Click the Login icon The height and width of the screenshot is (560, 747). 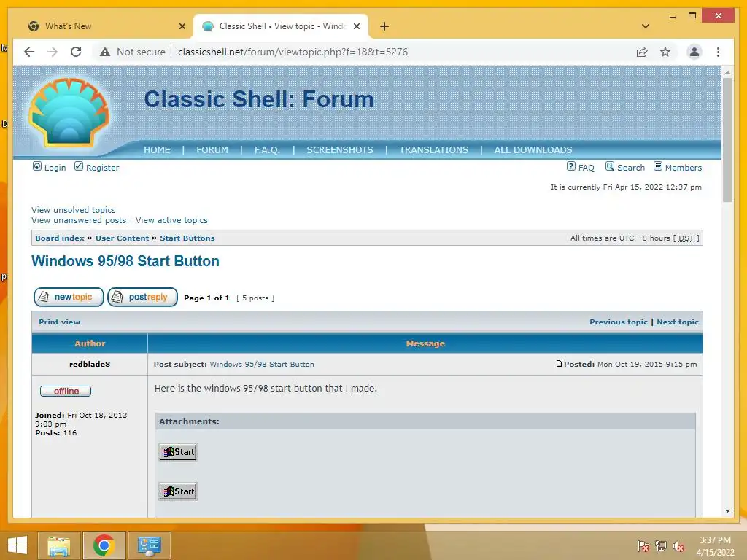36,166
